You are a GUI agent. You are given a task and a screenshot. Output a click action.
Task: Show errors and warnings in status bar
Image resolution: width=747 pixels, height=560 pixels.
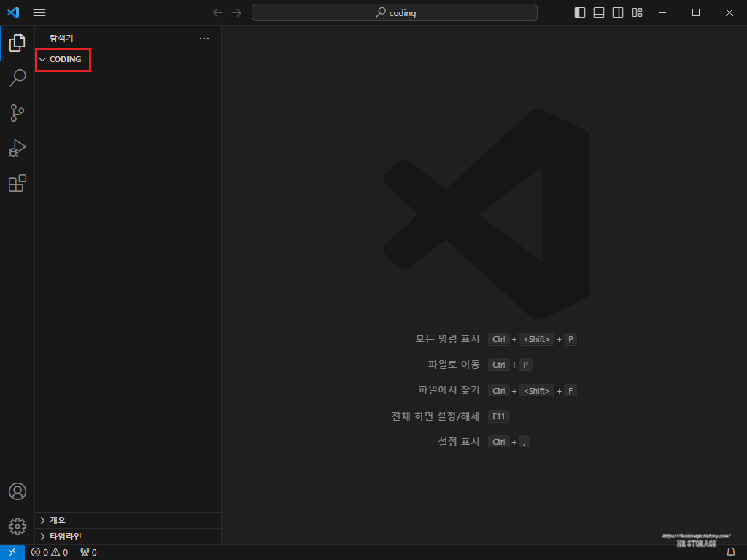pyautogui.click(x=50, y=553)
